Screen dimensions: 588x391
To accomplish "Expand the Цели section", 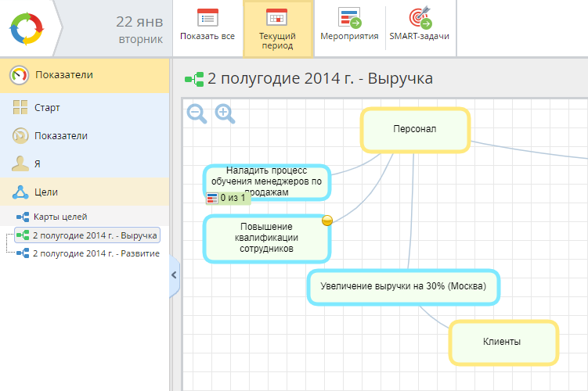I will click(45, 192).
